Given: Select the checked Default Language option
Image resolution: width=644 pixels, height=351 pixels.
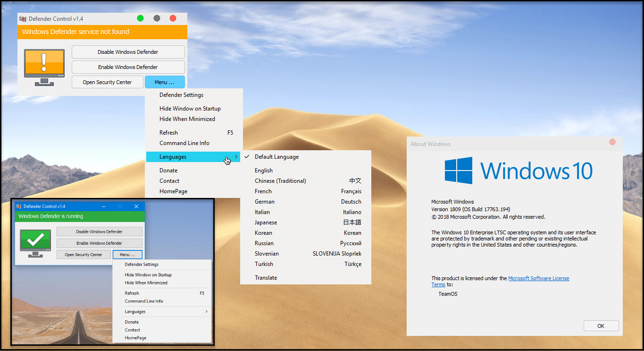Looking at the screenshot, I should tap(306, 157).
